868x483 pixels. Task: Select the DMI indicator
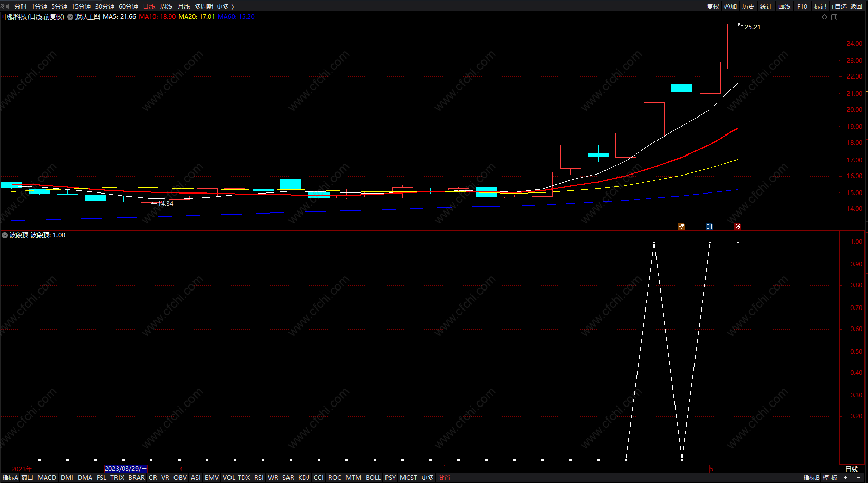67,478
